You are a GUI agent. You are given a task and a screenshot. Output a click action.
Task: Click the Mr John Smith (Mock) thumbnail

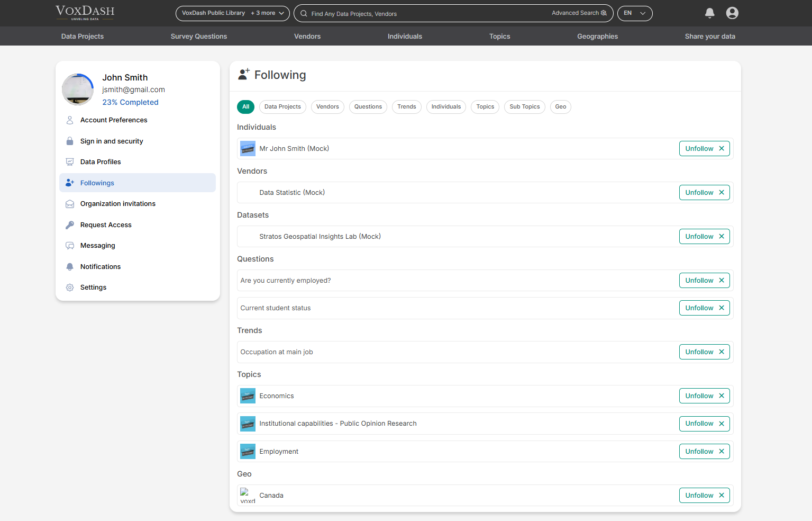click(248, 149)
